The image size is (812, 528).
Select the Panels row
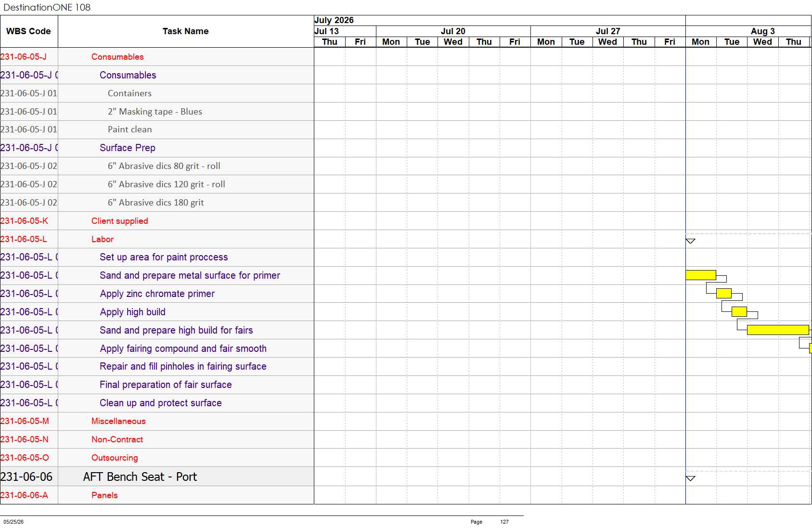coord(157,495)
